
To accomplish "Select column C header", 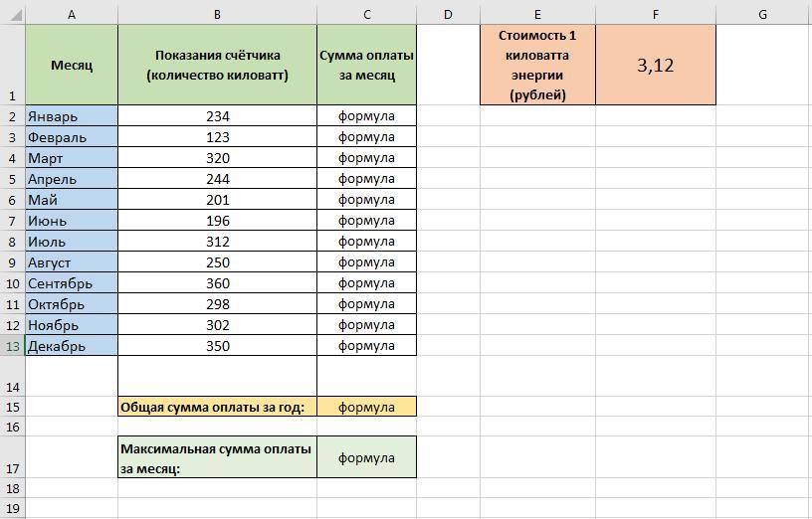I will [x=366, y=15].
